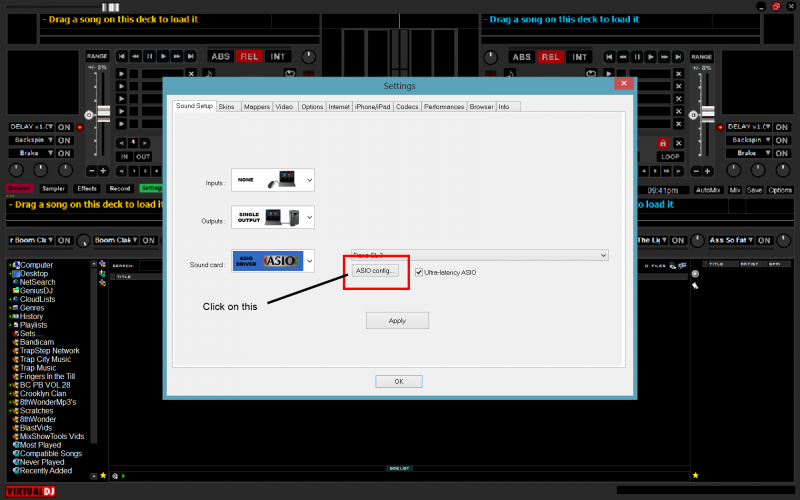Viewport: 800px width, 500px height.
Task: Click the playlist Save button
Action: point(754,190)
